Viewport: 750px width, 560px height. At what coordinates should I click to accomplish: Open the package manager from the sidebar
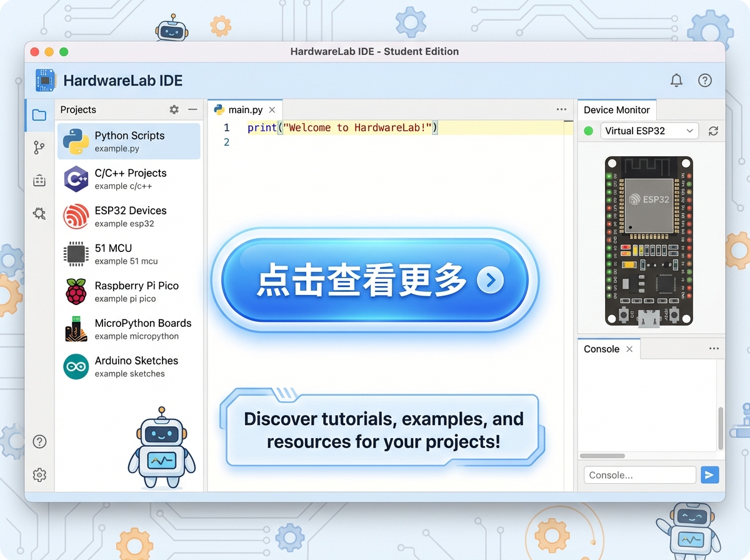tap(39, 180)
